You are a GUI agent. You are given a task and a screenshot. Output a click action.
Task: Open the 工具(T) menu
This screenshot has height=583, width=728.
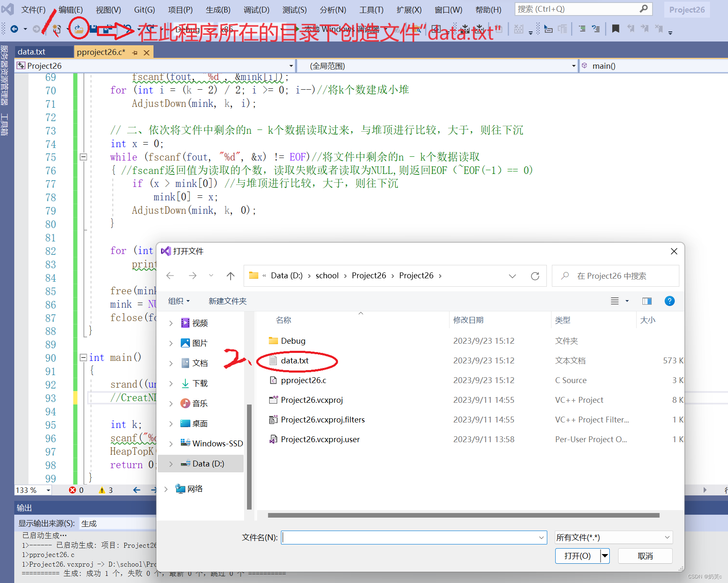(x=372, y=10)
